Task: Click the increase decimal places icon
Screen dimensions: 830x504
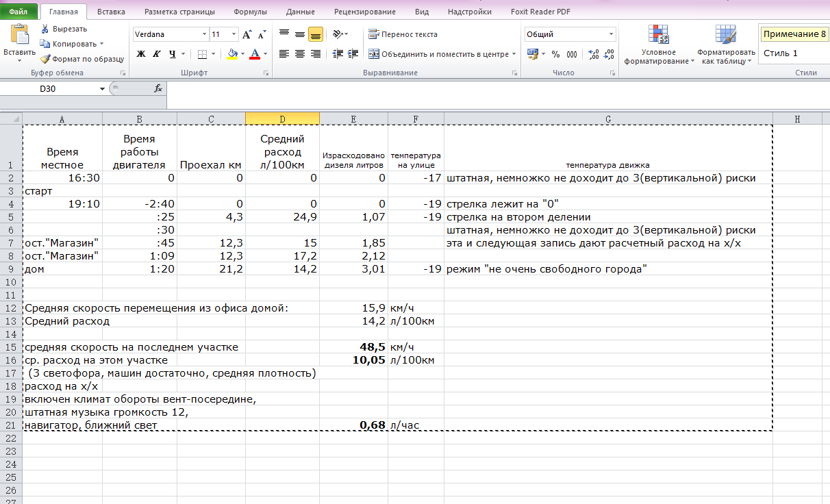Action: coord(593,54)
